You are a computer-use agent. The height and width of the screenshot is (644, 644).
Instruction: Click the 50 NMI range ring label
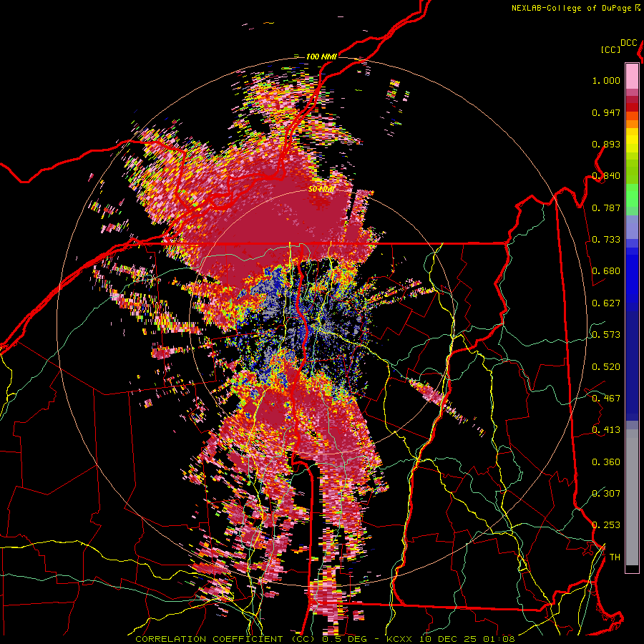tap(321, 190)
